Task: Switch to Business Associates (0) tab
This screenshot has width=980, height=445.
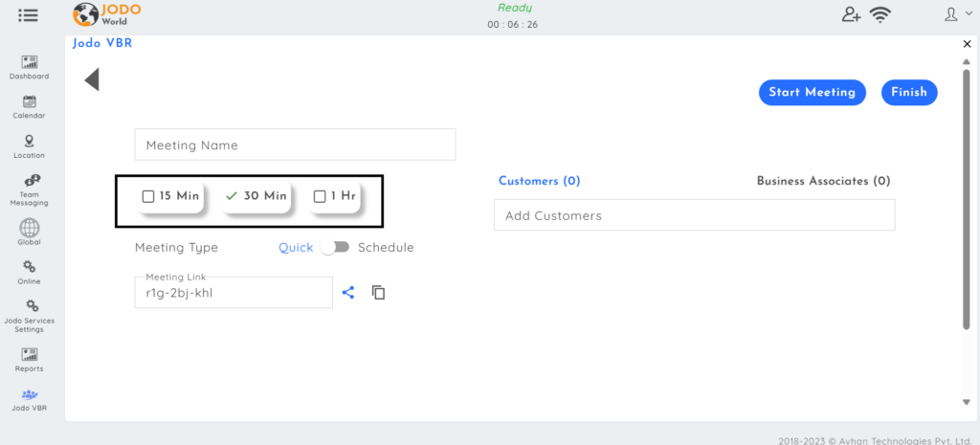Action: coord(823,181)
